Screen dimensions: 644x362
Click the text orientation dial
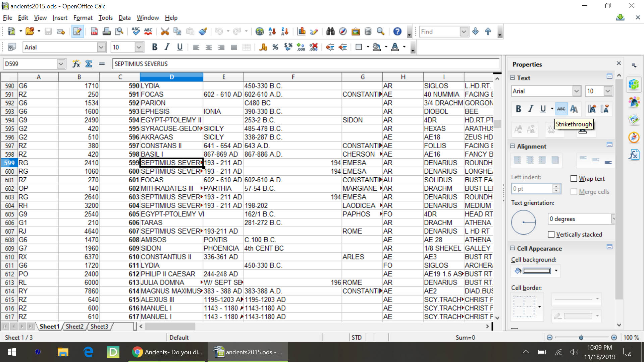click(523, 222)
